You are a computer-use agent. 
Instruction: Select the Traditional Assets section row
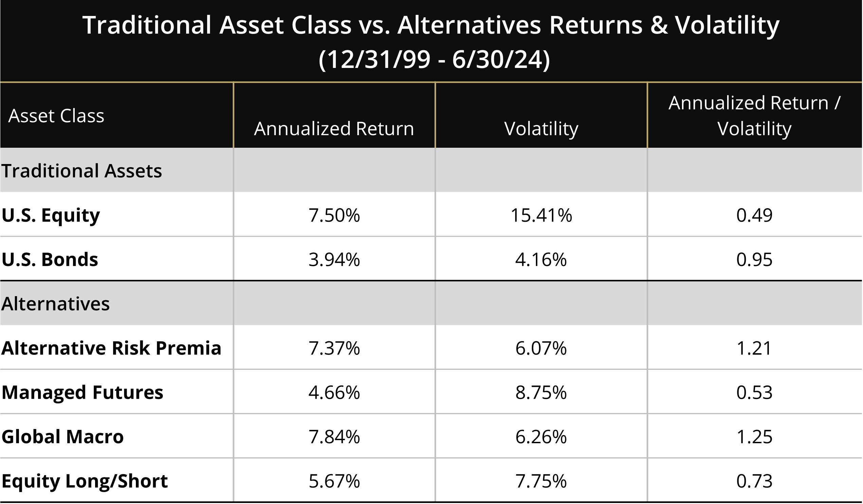(x=431, y=170)
